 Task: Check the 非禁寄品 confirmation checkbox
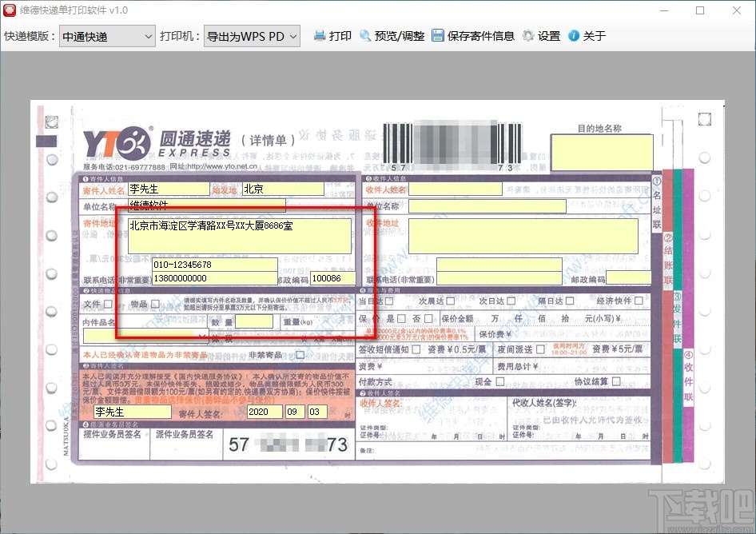tap(300, 354)
